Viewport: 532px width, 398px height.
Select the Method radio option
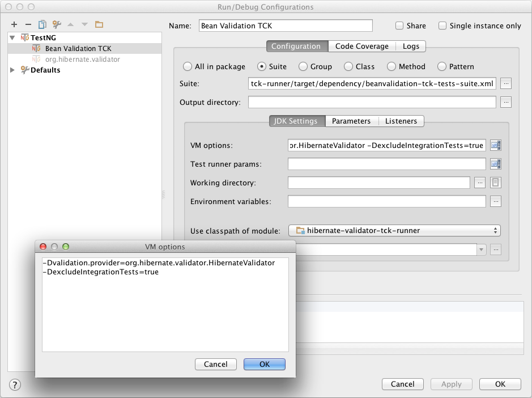(x=391, y=66)
